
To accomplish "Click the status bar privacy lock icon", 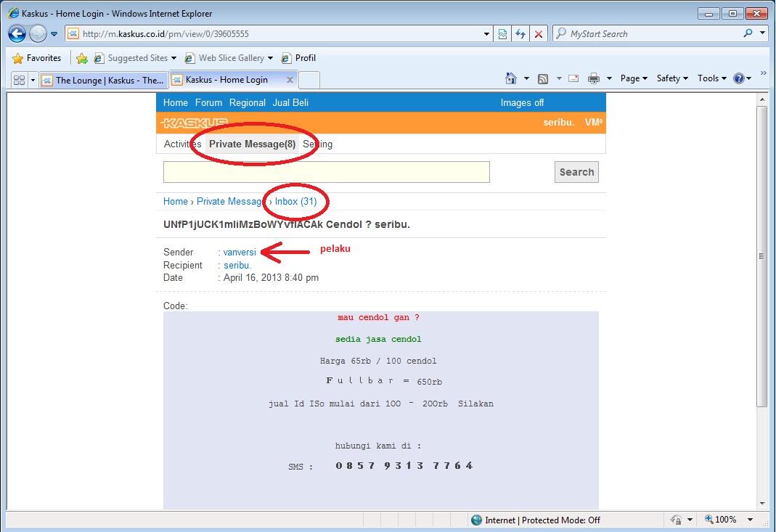I will (x=675, y=520).
